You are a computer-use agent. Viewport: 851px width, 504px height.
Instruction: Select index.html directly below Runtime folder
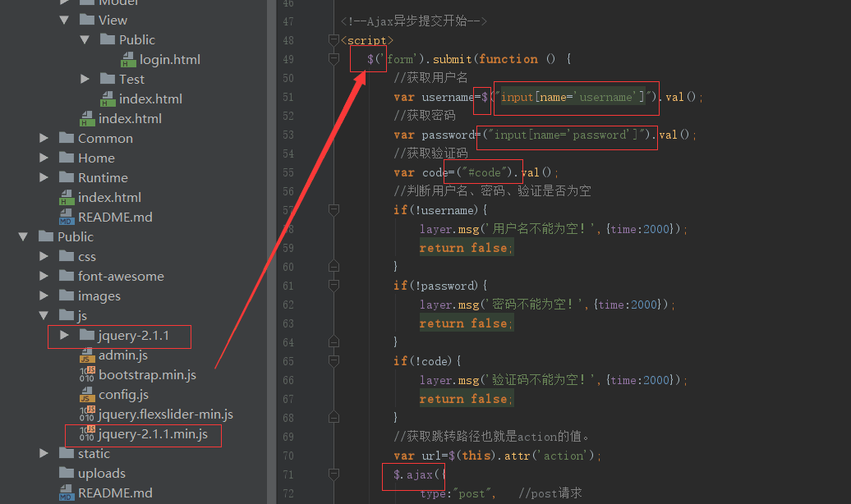point(109,198)
